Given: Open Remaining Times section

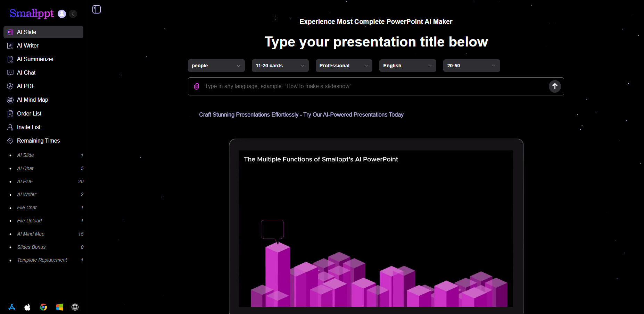Looking at the screenshot, I should 43,141.
